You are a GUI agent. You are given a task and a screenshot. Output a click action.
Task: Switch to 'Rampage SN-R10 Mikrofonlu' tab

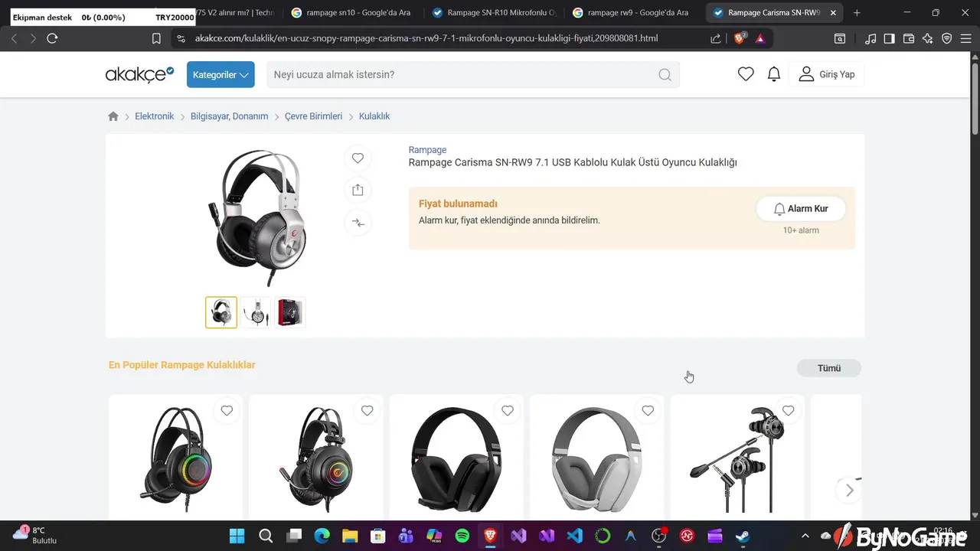[495, 13]
